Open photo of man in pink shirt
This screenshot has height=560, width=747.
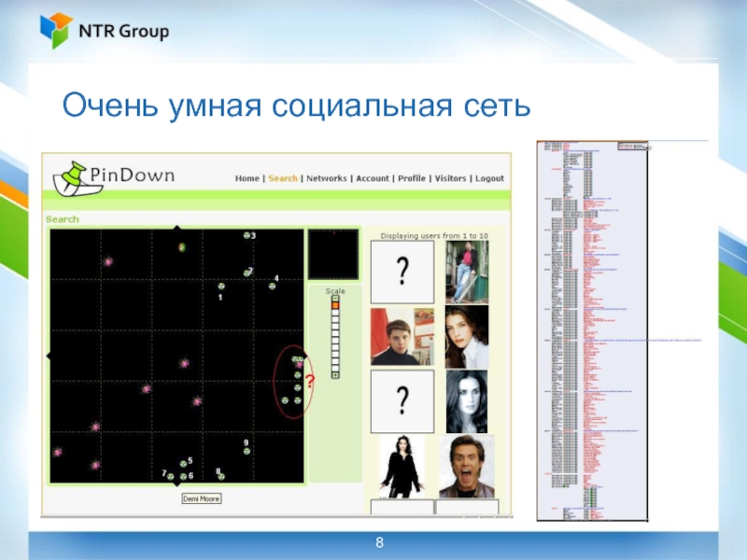pos(467,272)
